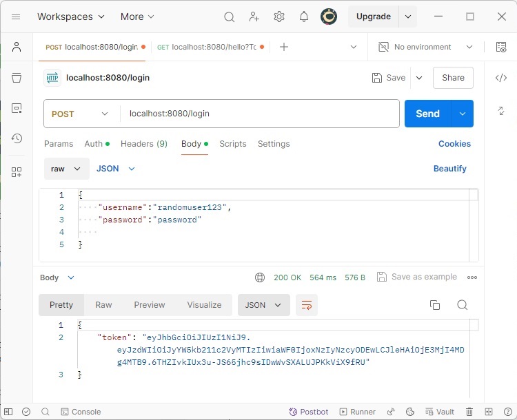Search within the response body
Viewport: 517px width, 420px height.
coord(463,305)
